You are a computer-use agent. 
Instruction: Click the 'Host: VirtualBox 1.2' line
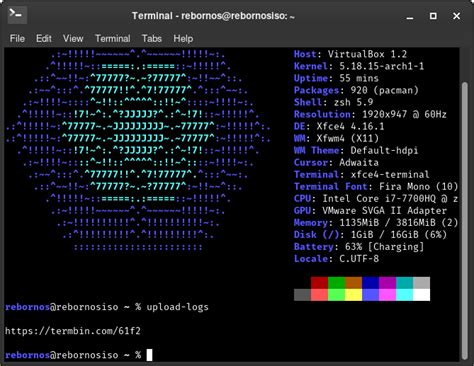[350, 54]
